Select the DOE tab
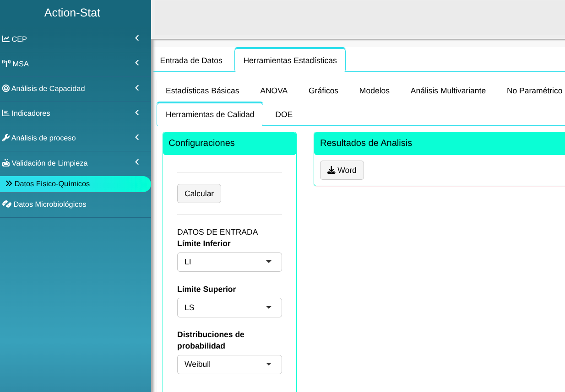This screenshot has width=565, height=392. point(284,114)
